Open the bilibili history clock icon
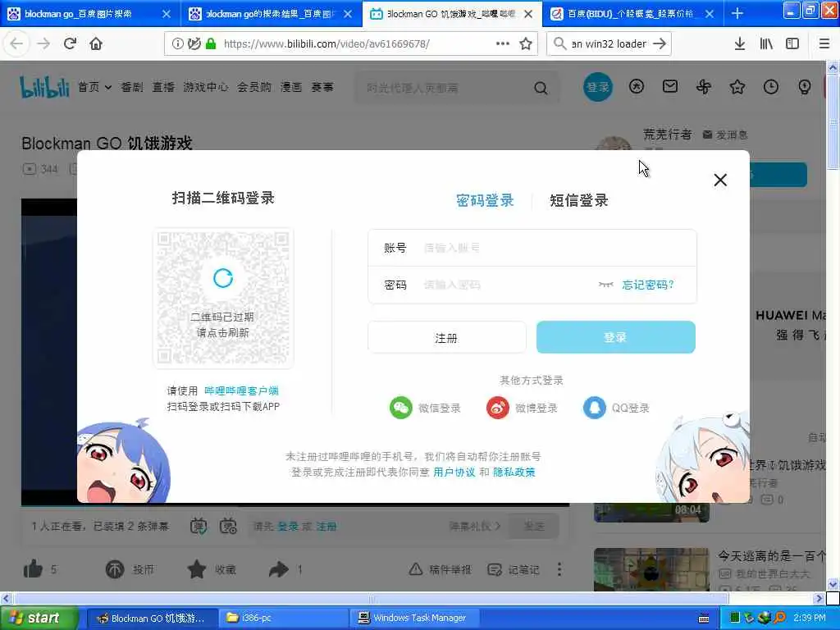840x630 pixels. coord(771,87)
